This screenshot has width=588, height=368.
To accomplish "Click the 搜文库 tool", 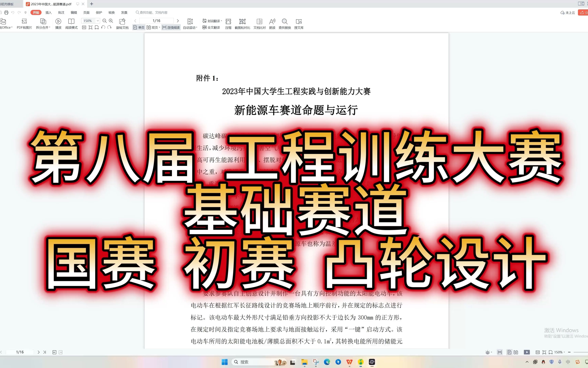I will (299, 24).
